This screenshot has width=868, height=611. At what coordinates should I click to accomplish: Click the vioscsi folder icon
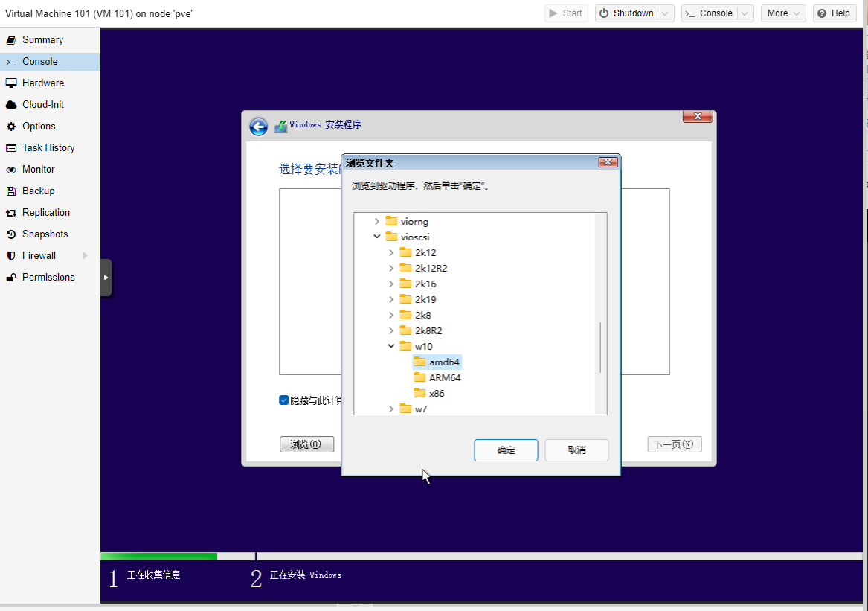(392, 237)
